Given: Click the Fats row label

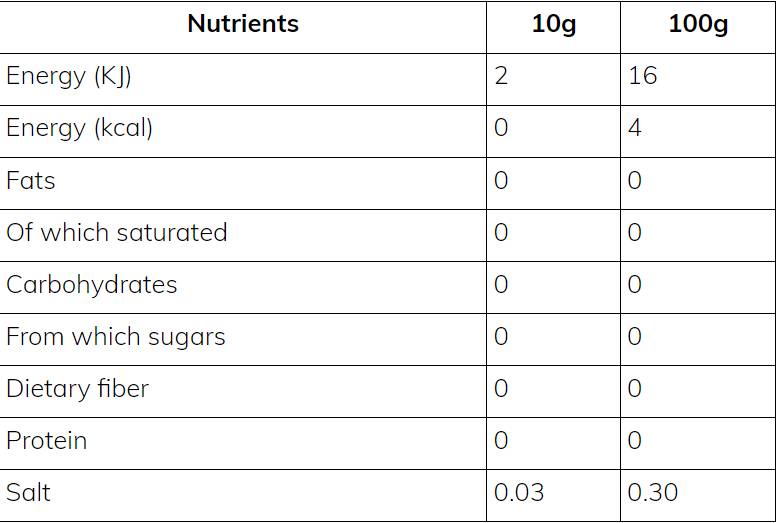Looking at the screenshot, I should point(31,181).
